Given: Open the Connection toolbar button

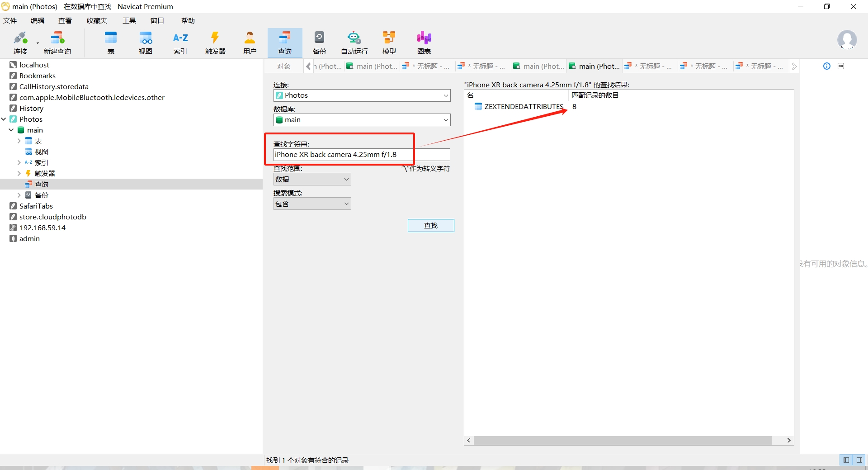Looking at the screenshot, I should 20,43.
